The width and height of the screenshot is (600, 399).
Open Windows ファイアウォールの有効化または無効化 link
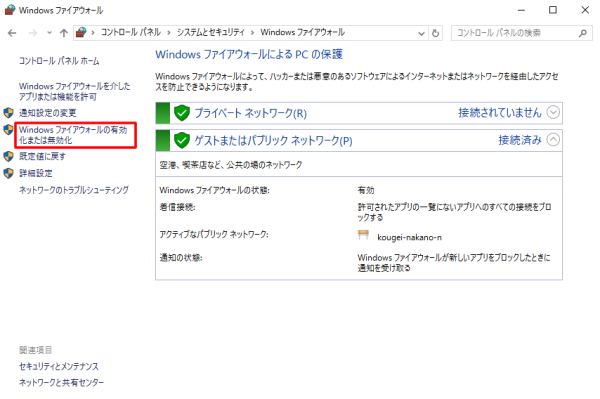tap(73, 135)
